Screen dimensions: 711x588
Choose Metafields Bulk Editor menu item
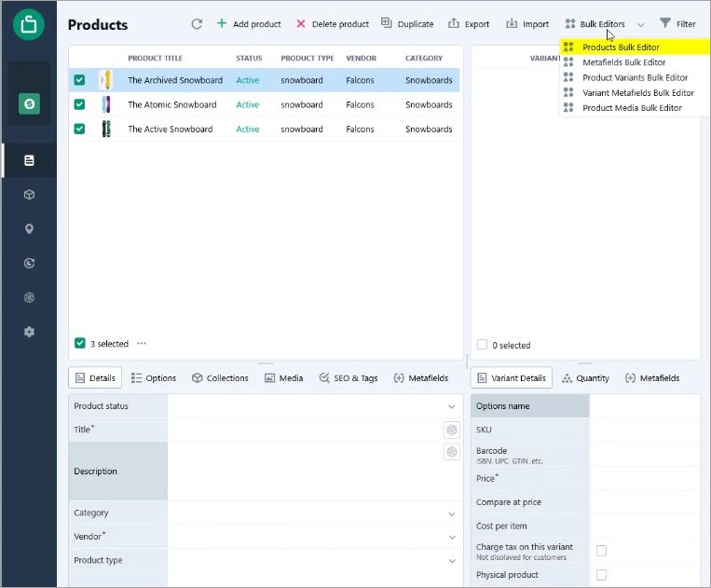(x=635, y=62)
